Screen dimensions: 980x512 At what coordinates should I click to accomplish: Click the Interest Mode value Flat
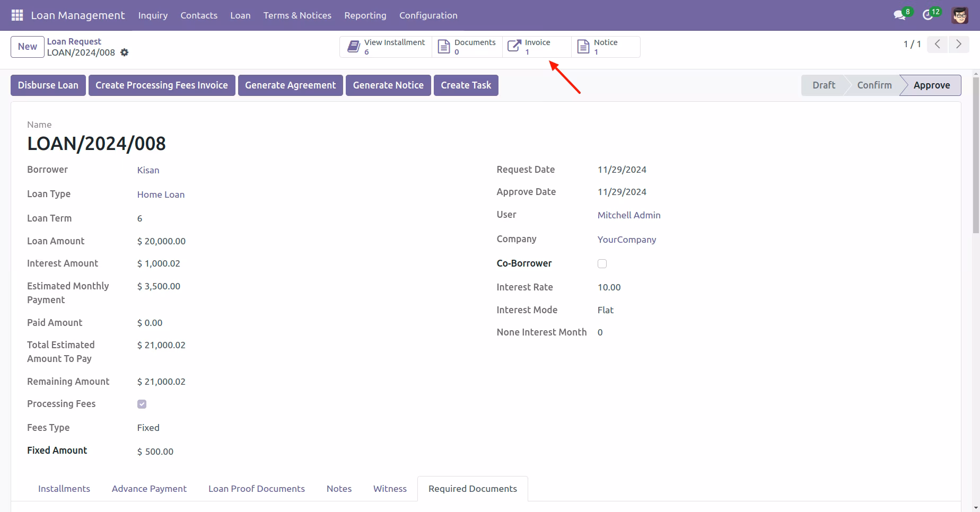[605, 310]
